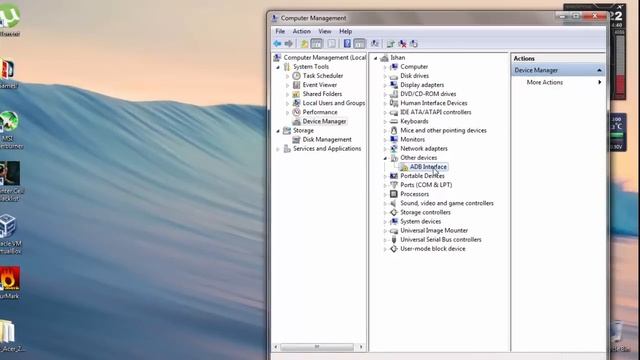Screen dimensions: 640x360
Task: Click the Monitors category icon
Action: point(393,140)
